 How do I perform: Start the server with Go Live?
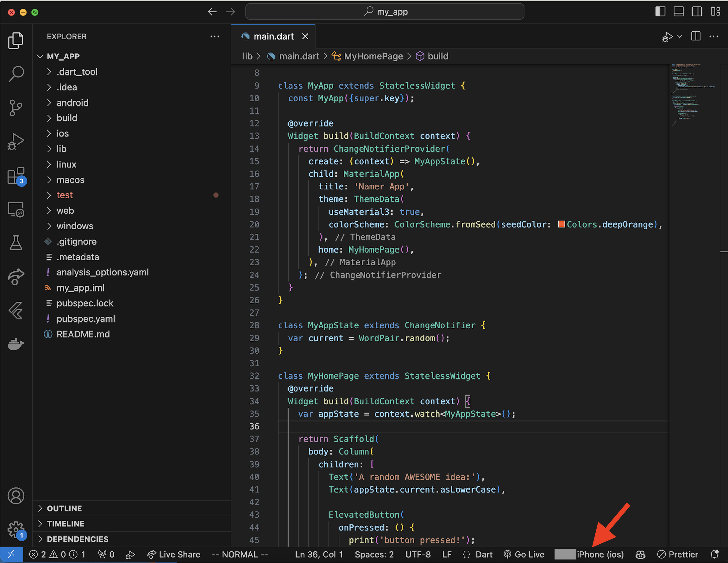[x=524, y=554]
